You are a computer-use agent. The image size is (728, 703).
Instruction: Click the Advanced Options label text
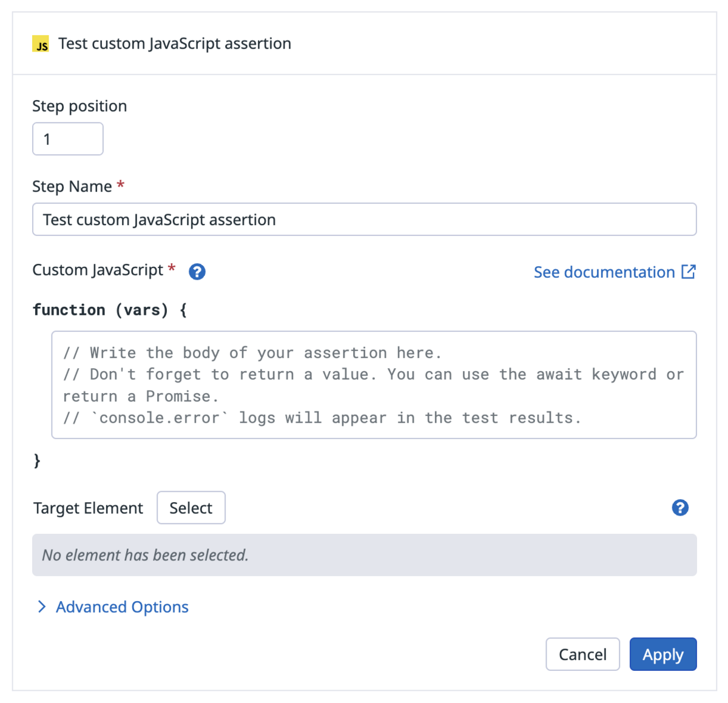point(122,607)
